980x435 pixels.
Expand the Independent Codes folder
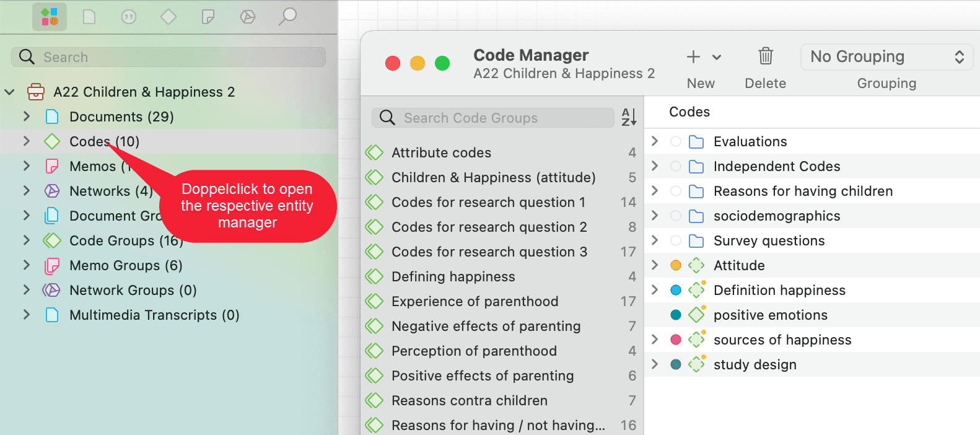(x=655, y=166)
